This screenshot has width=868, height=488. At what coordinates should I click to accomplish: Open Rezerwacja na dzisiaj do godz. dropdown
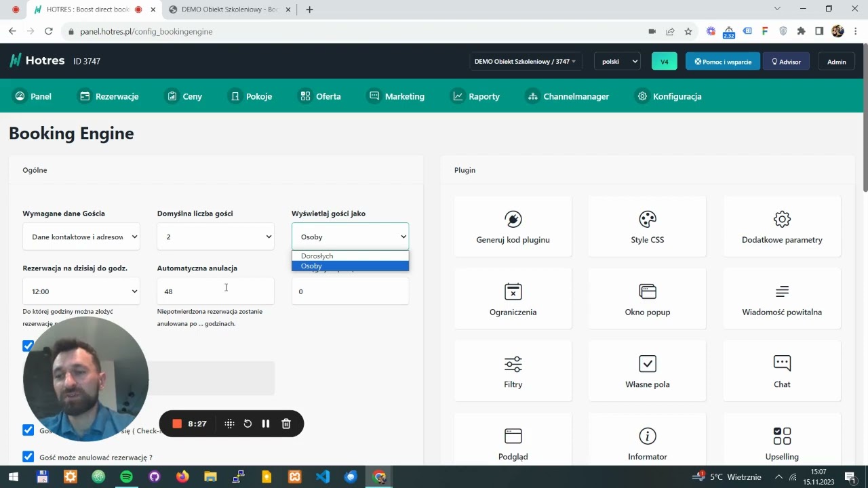pyautogui.click(x=81, y=291)
